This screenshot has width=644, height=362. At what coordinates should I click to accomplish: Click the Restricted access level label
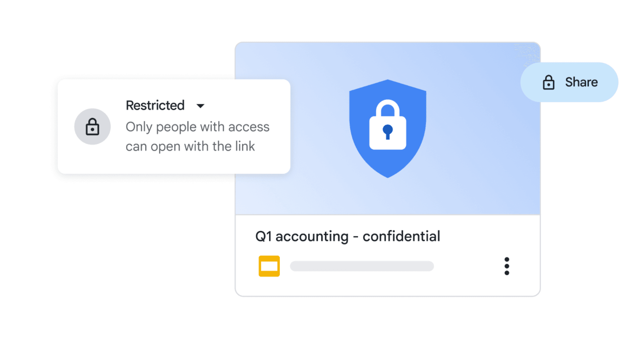coord(155,105)
